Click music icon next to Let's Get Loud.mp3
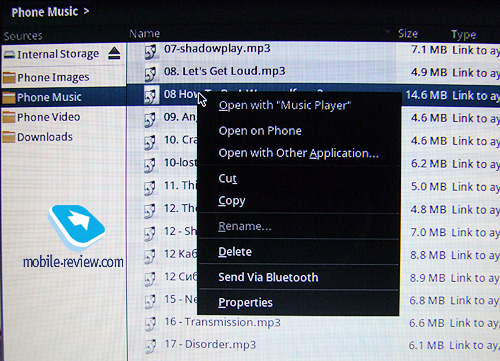Viewport: 500px width, 361px height. point(150,74)
